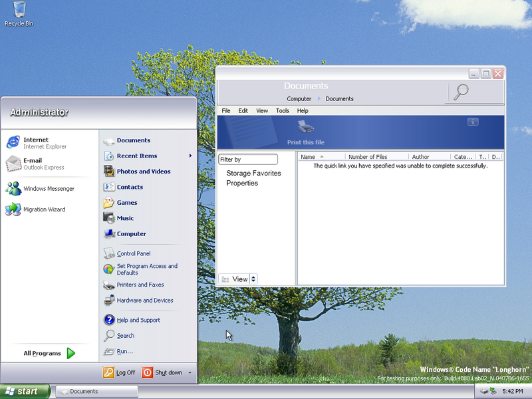Screen dimensions: 532x399
Task: Open the File menu
Action: tap(226, 111)
